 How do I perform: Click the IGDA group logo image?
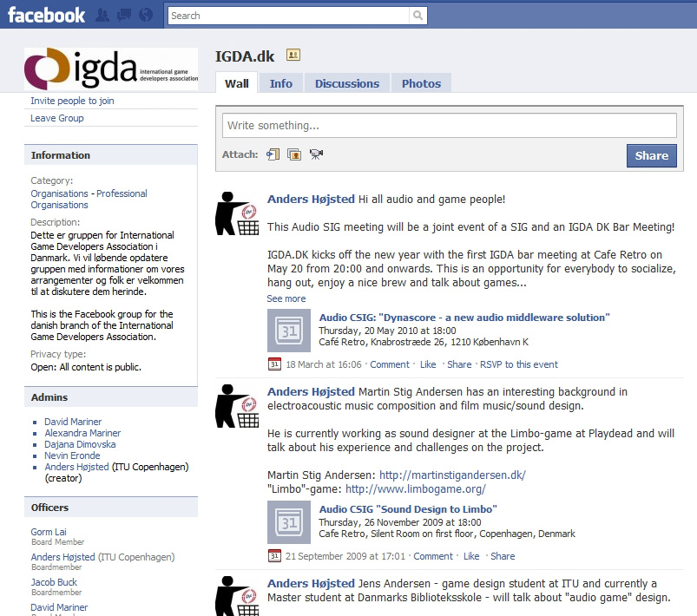tap(111, 69)
